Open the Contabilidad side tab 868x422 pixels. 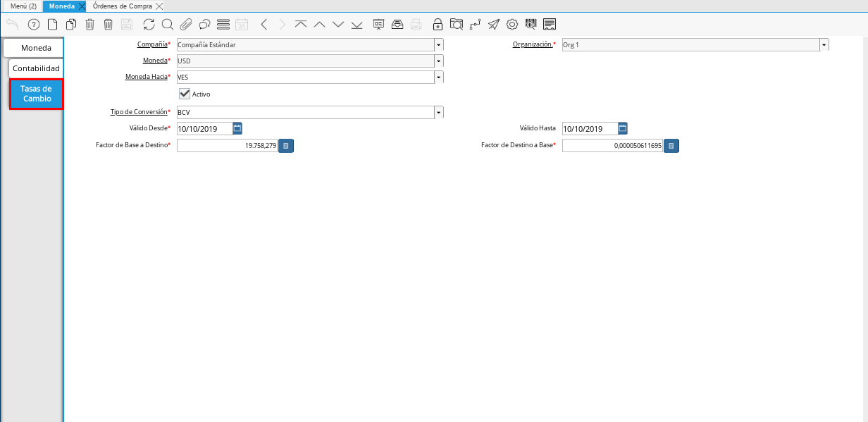(36, 68)
